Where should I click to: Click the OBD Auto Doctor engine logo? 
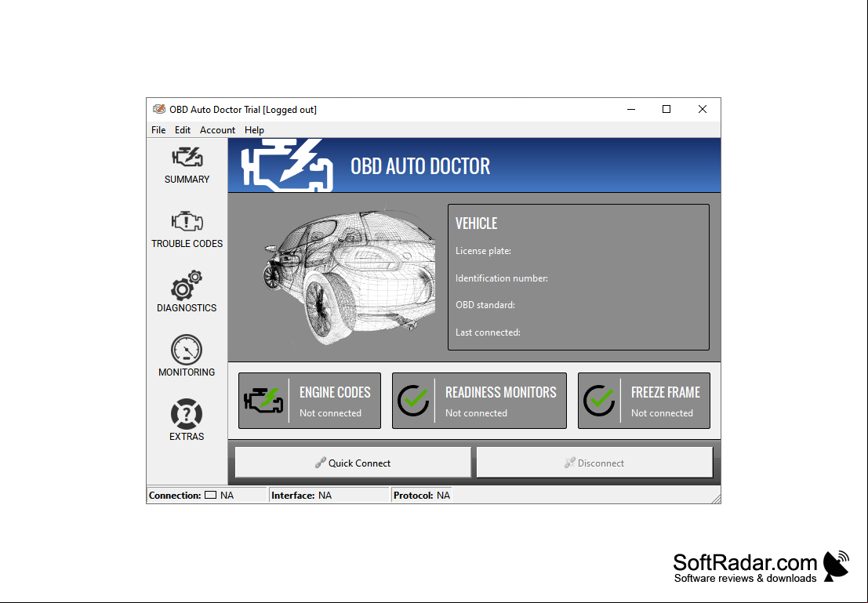287,165
